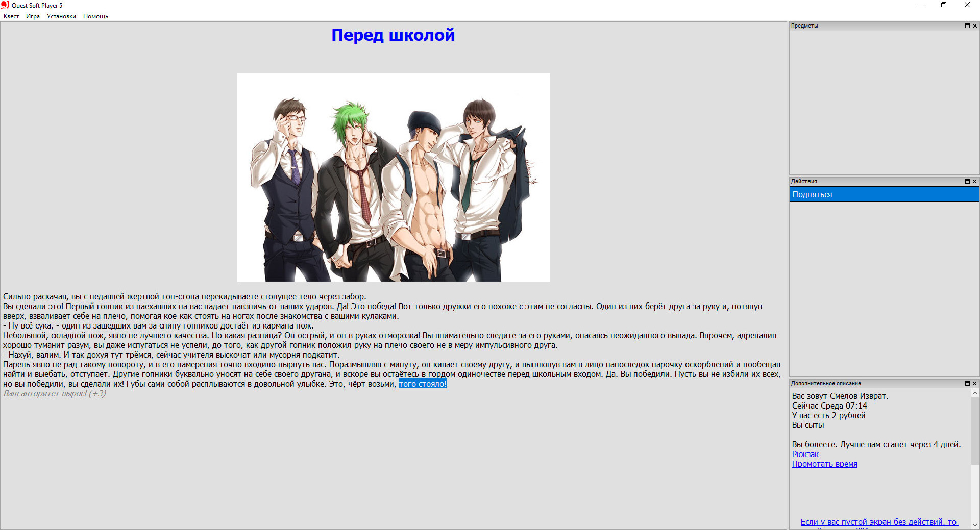Click the 'Ваш авторитет вырос! (+3)' line
The height and width of the screenshot is (530, 980).
pos(55,393)
